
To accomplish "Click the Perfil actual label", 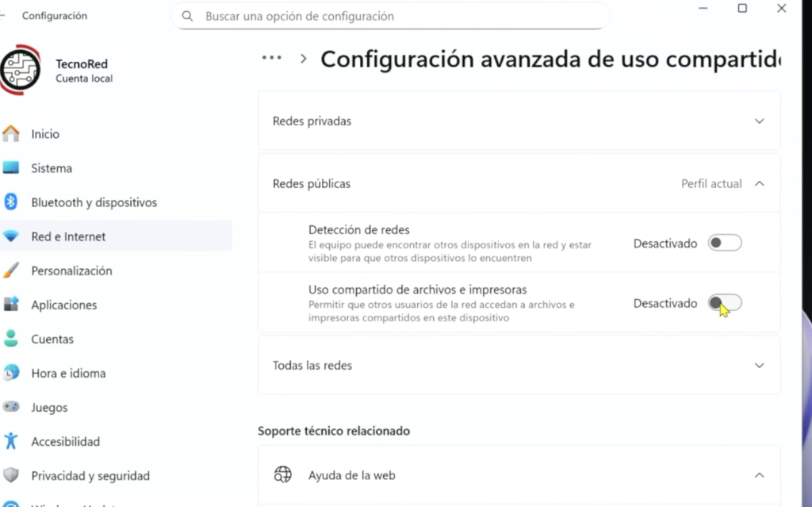I will tap(711, 183).
